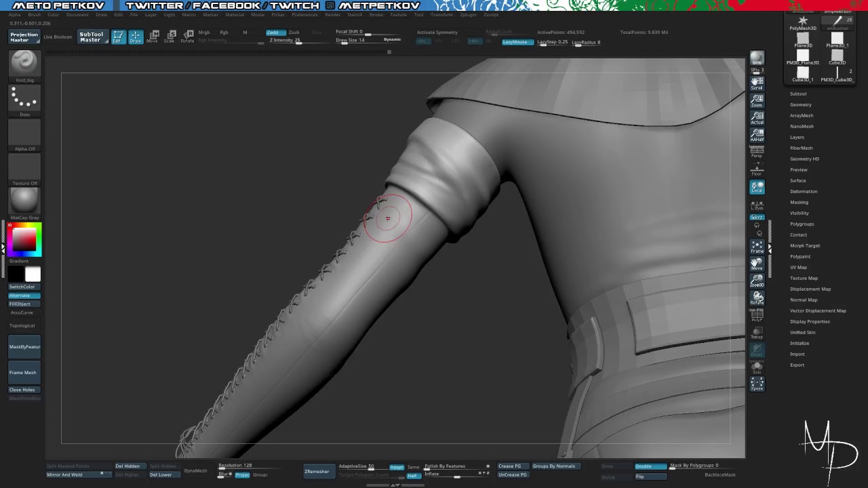Click the Actual size icon

(x=757, y=118)
